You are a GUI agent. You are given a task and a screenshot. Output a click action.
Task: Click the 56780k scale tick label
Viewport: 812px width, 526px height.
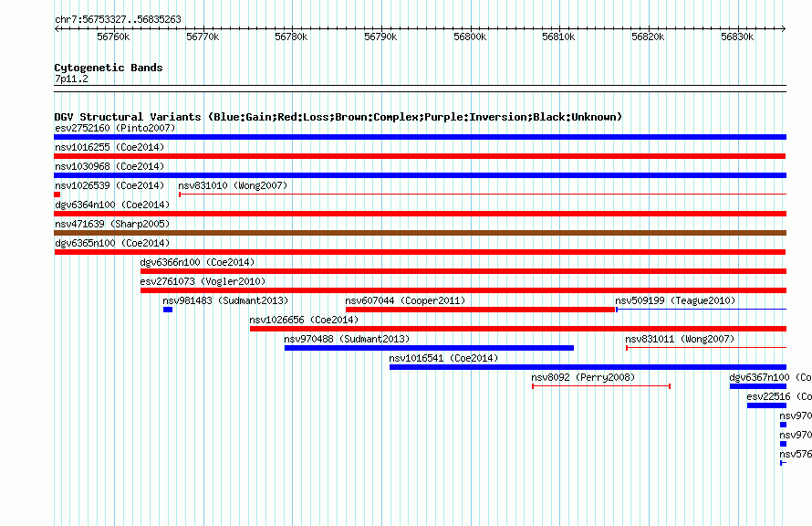tap(291, 37)
